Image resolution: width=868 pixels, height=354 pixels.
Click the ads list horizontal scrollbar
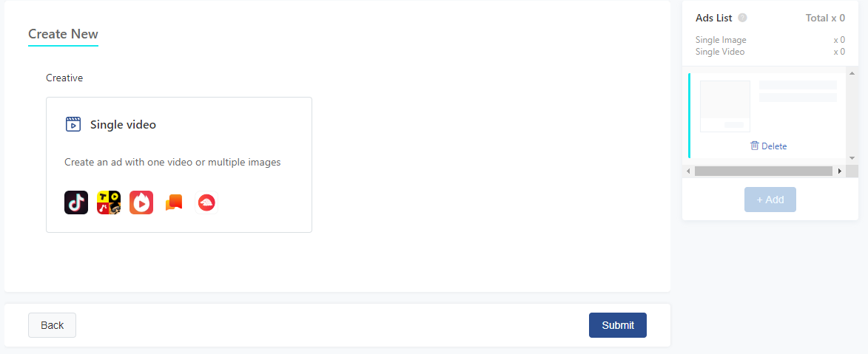tap(764, 171)
